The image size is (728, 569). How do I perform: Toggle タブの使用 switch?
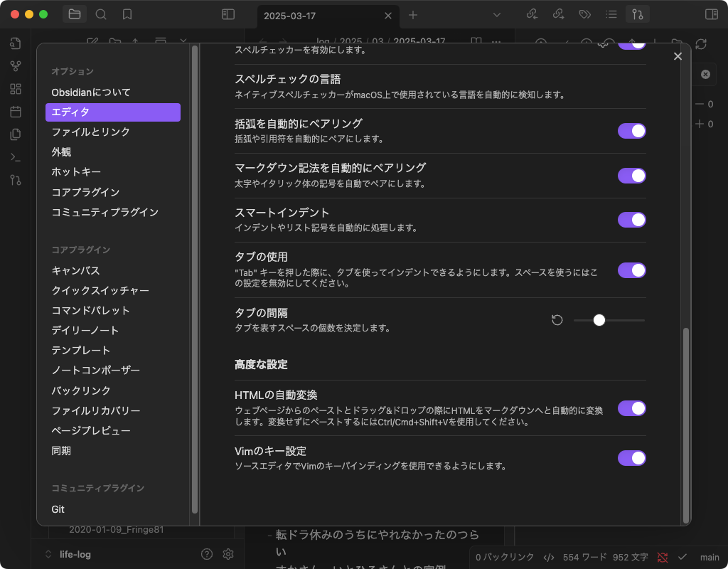[x=631, y=270]
